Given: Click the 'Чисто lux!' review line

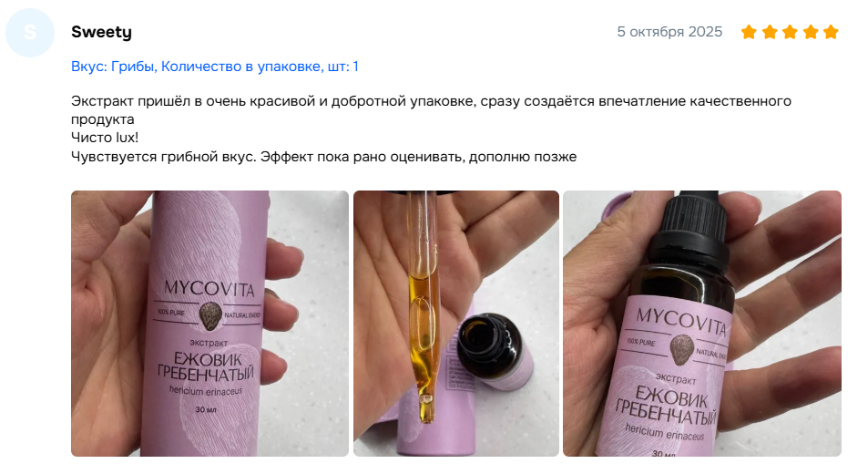Looking at the screenshot, I should pyautogui.click(x=105, y=138).
